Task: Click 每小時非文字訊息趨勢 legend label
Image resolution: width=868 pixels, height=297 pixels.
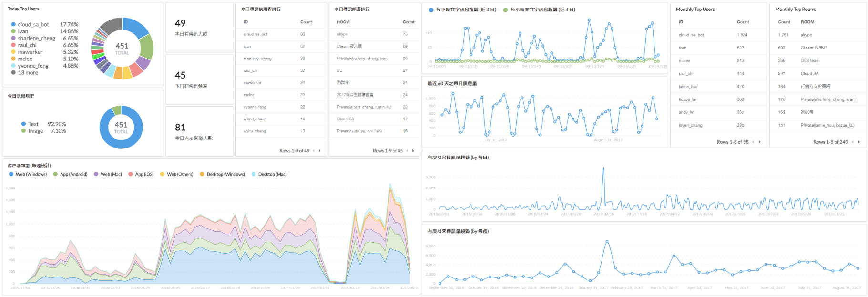Action: [x=542, y=10]
